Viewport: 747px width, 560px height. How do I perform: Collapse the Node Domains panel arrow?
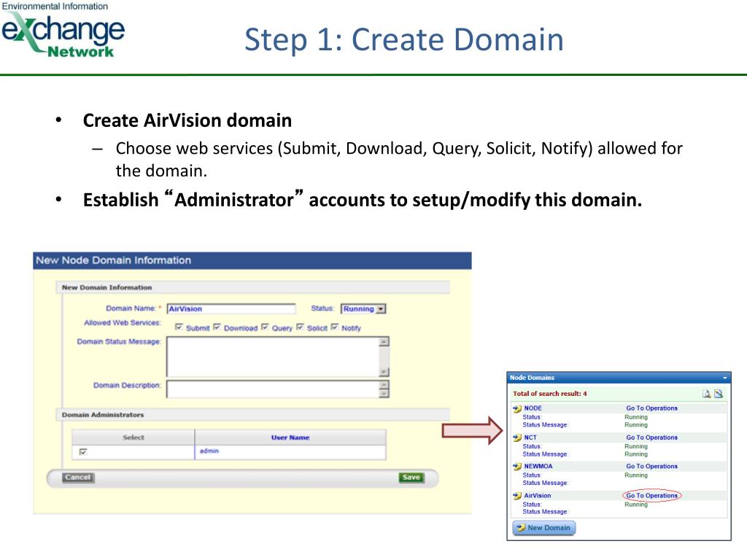[724, 378]
